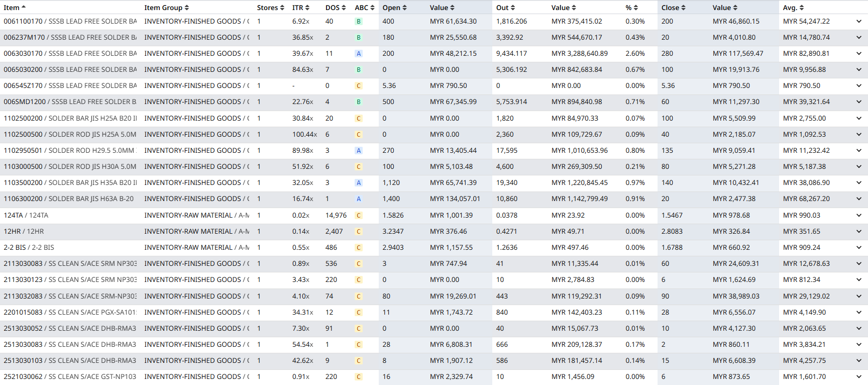This screenshot has height=385, width=868.
Task: Click ITR value 100.44x
Action: click(305, 134)
